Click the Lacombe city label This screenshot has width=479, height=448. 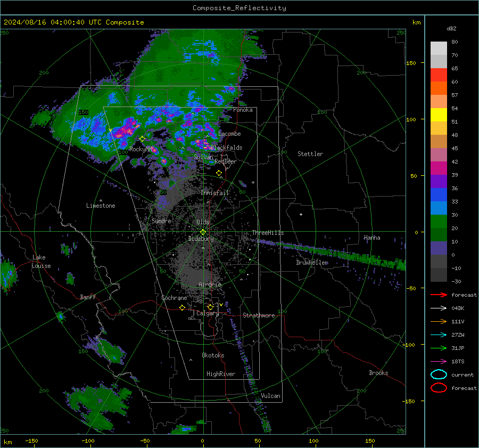[x=229, y=134]
